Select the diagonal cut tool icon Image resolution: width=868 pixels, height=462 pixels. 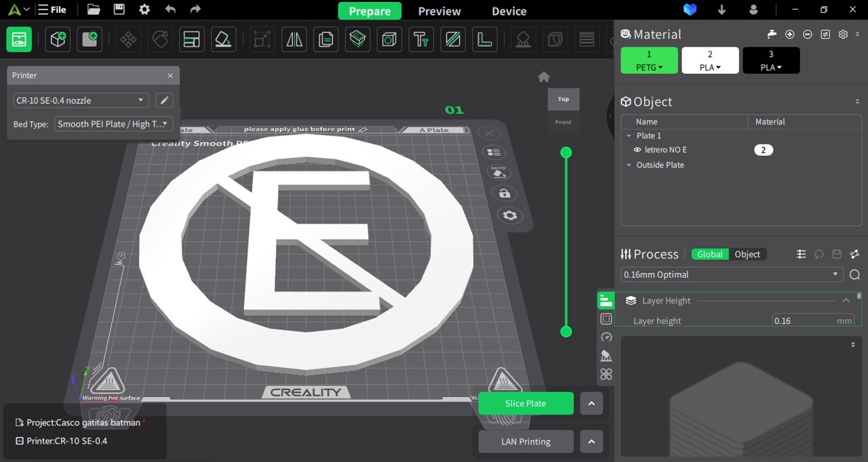click(453, 39)
